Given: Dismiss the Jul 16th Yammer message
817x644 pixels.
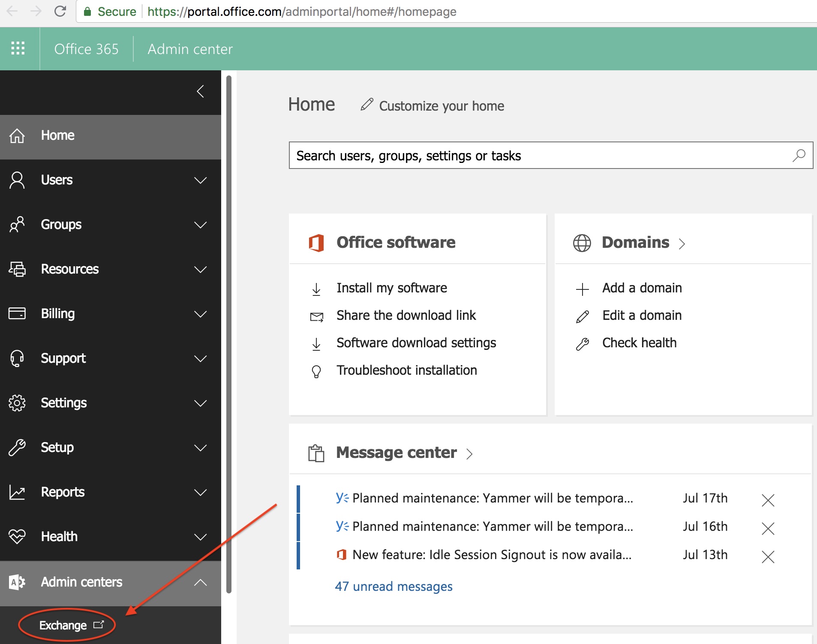Looking at the screenshot, I should (768, 528).
